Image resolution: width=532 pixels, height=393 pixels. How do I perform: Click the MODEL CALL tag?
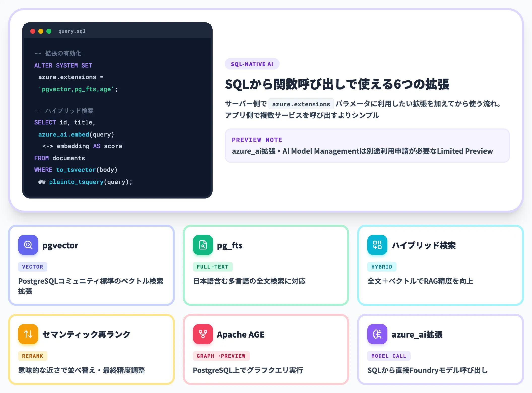389,356
